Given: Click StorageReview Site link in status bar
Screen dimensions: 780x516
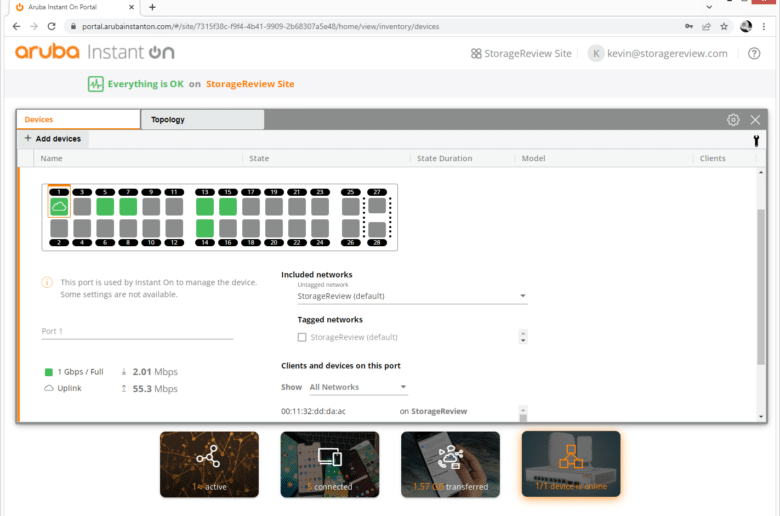Looking at the screenshot, I should (x=250, y=84).
